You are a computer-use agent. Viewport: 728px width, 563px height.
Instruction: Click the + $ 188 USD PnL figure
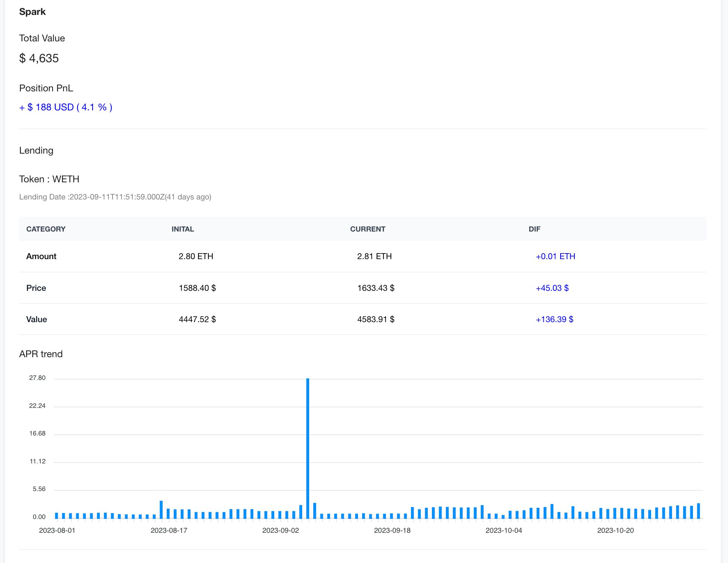(66, 107)
